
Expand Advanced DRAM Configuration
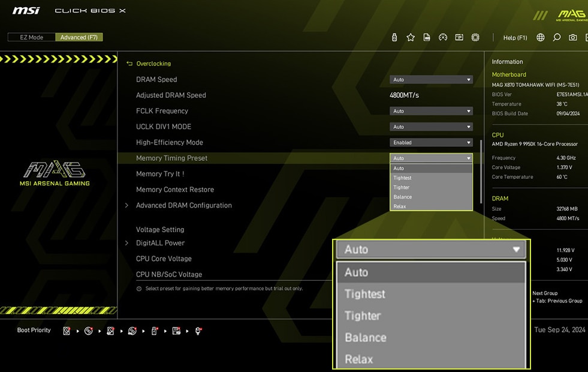(183, 205)
